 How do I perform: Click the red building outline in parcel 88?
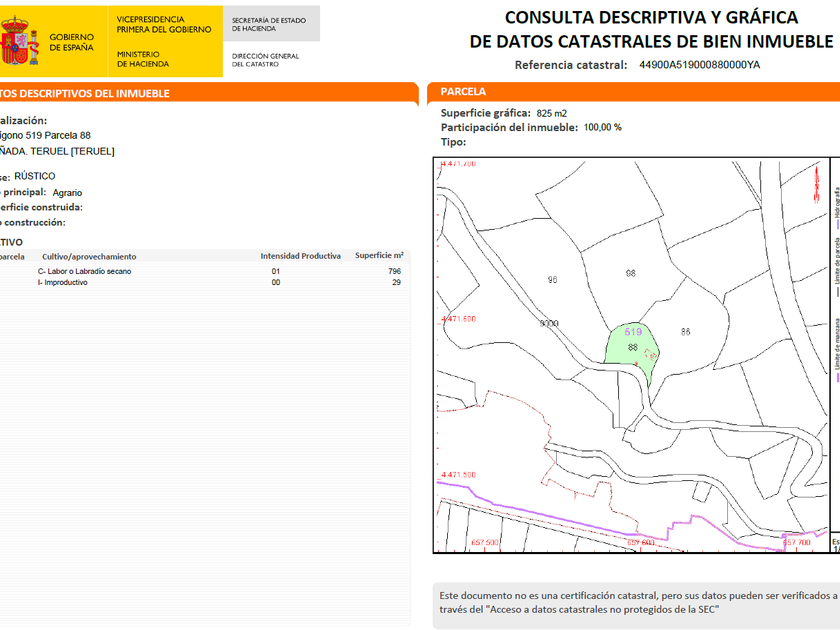pyautogui.click(x=650, y=354)
